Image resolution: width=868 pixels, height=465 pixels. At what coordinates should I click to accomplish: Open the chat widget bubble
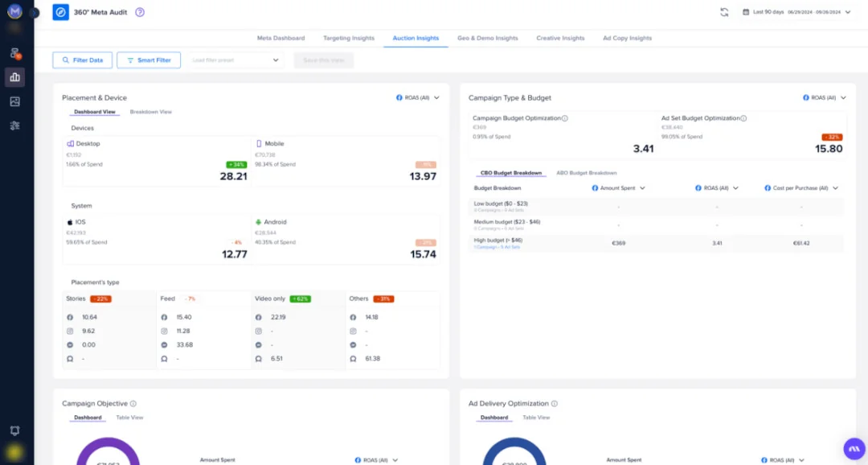(854, 449)
